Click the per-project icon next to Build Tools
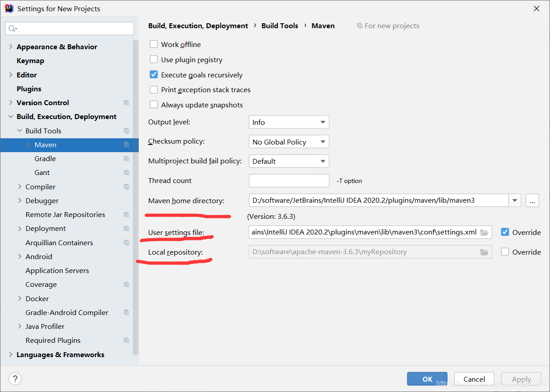The height and width of the screenshot is (392, 550). (x=126, y=131)
